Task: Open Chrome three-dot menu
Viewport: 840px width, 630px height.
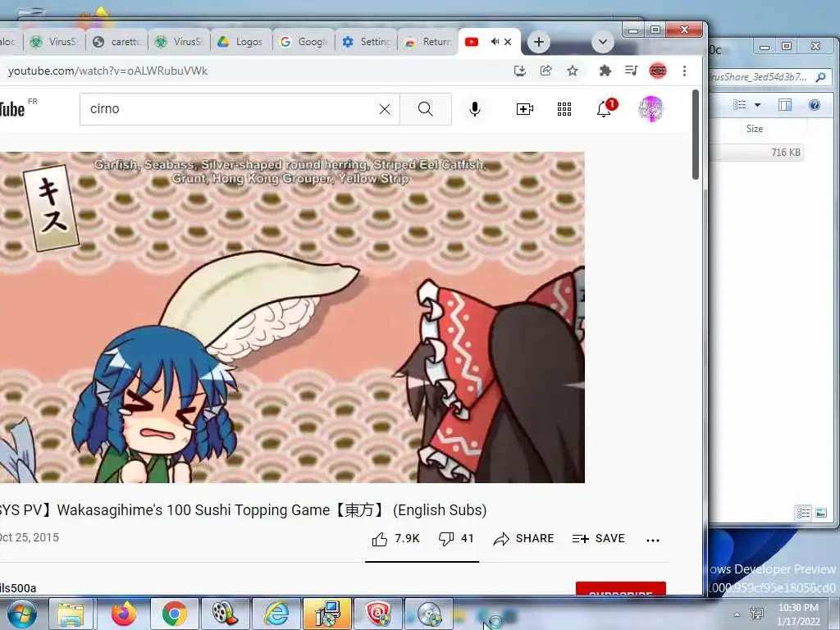Action: click(684, 71)
